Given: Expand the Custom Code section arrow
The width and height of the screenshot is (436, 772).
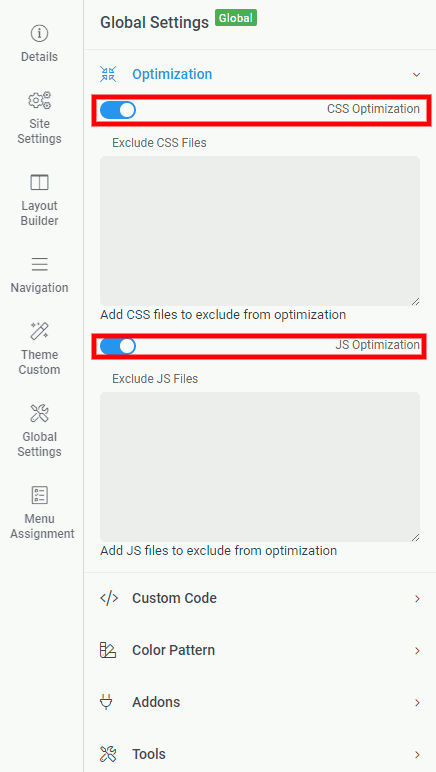Looking at the screenshot, I should [x=417, y=599].
